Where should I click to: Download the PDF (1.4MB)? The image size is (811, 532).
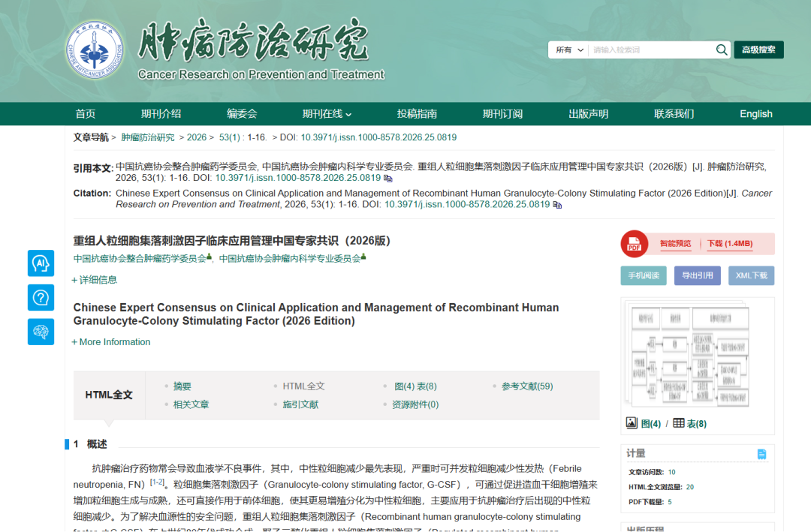[730, 244]
